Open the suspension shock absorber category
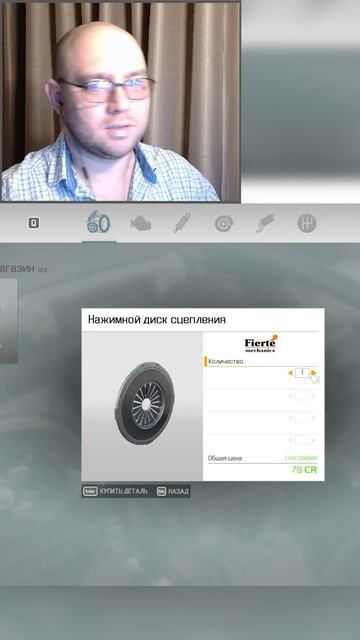Viewport: 360px width, 640px height. (182, 224)
